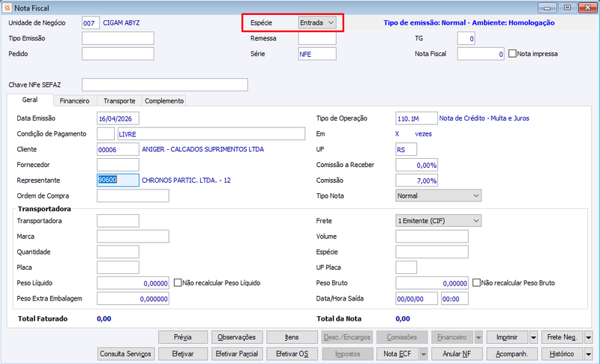The image size is (600, 364).
Task: Click the Unidade de Negócio field 007
Action: point(91,23)
